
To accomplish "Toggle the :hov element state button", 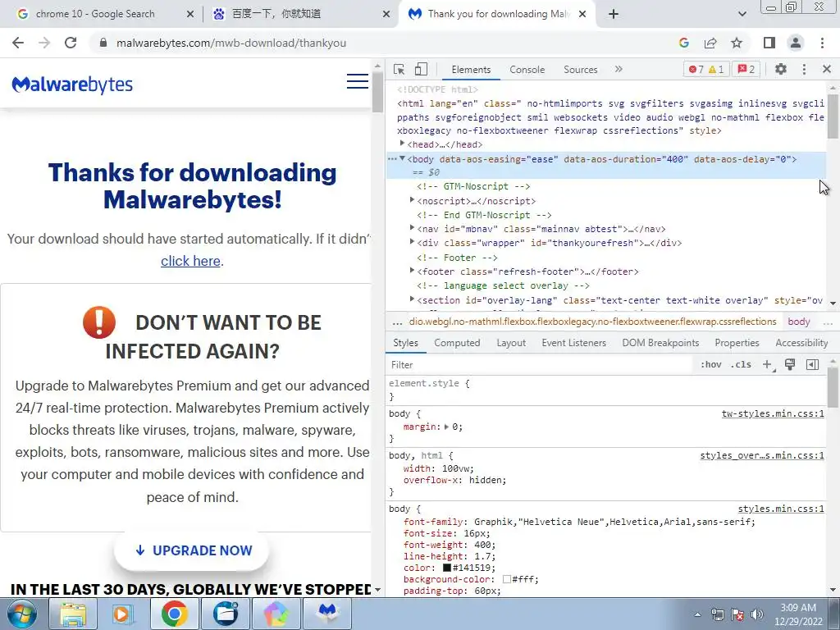I will [x=710, y=365].
